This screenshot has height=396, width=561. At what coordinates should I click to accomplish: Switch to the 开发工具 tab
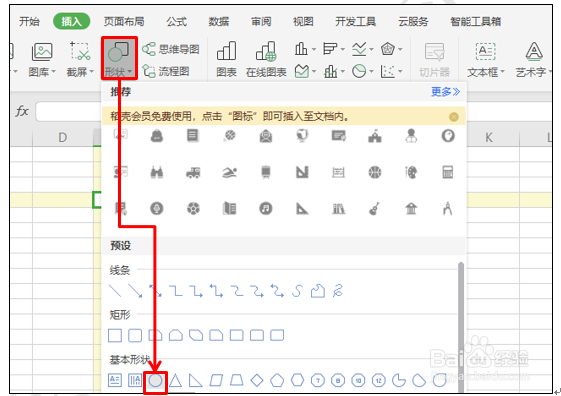click(x=355, y=21)
